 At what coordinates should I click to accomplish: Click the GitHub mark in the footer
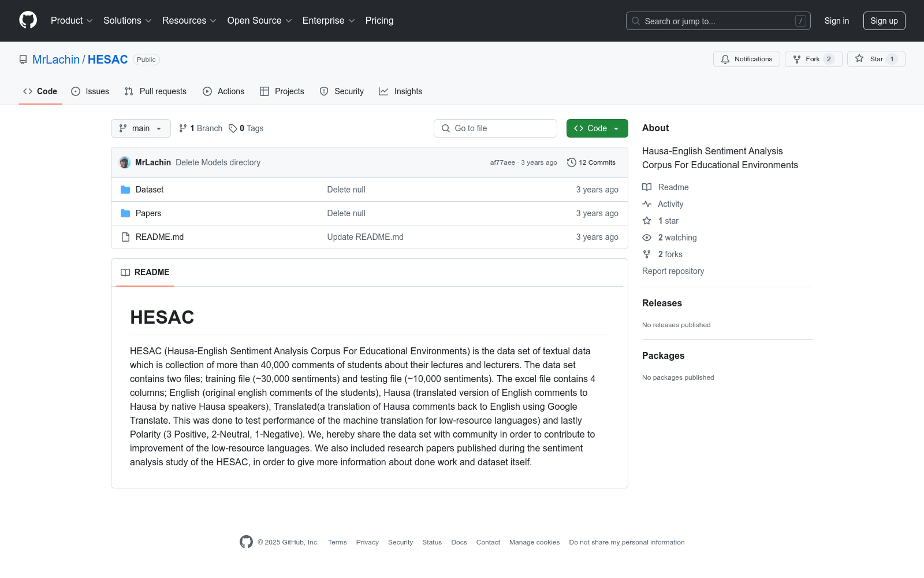[246, 542]
